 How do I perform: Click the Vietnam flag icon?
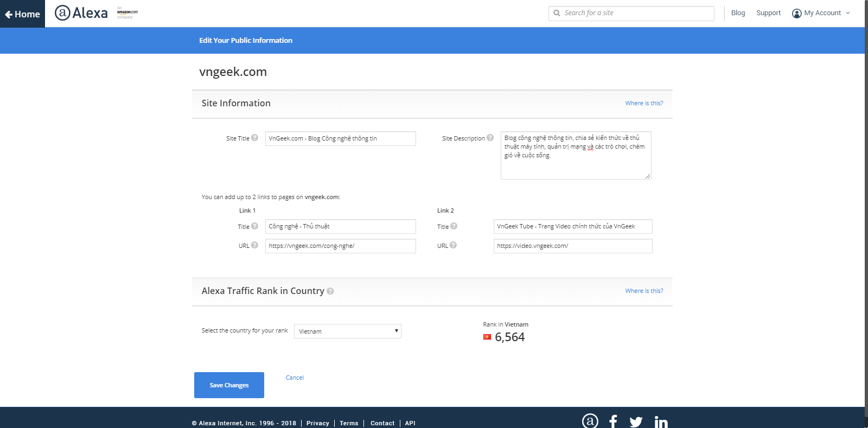click(x=487, y=337)
